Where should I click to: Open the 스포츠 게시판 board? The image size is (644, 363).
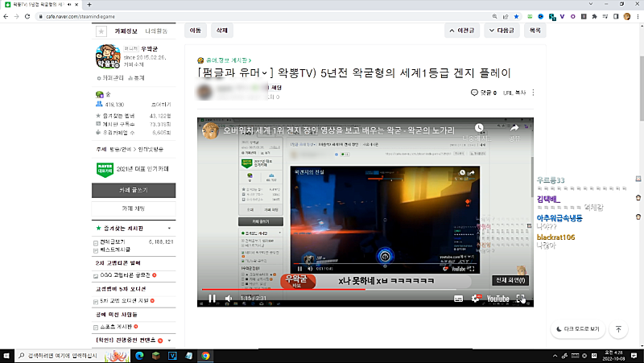click(x=116, y=327)
